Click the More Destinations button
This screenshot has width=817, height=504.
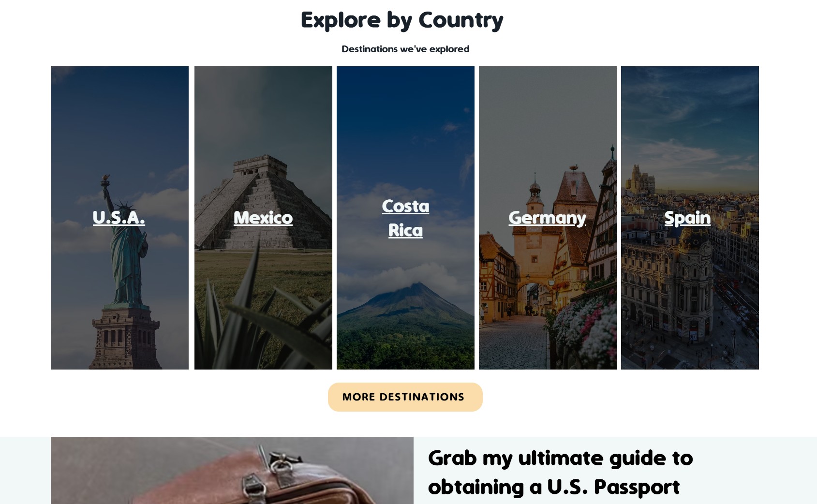point(405,397)
